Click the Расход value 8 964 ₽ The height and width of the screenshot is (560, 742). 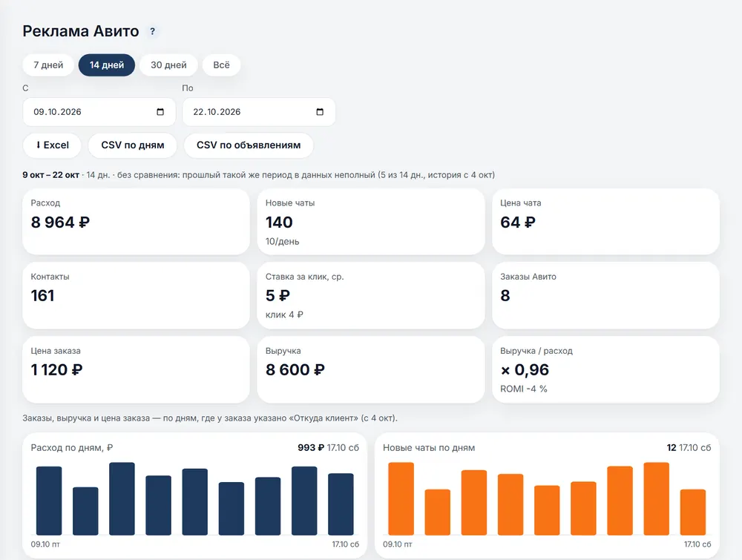point(60,223)
